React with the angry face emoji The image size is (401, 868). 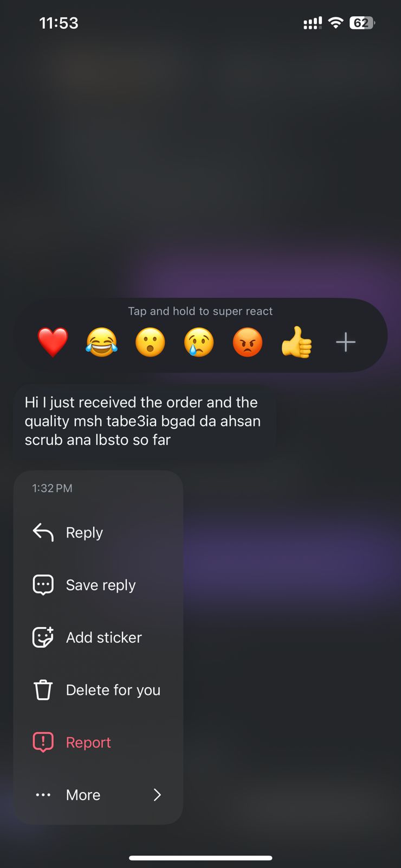(248, 342)
